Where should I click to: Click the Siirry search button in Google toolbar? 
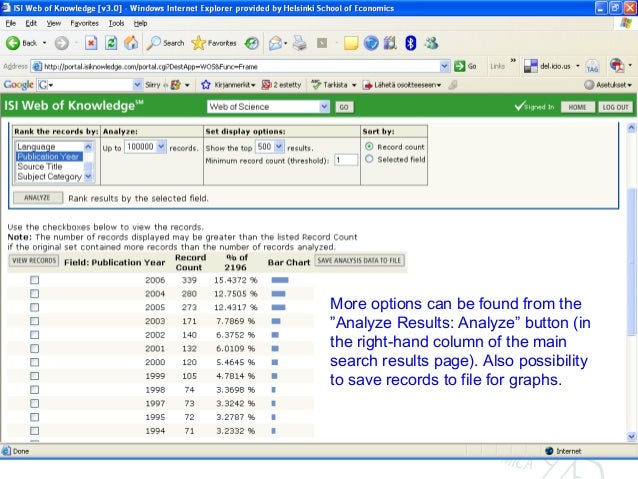(x=153, y=85)
